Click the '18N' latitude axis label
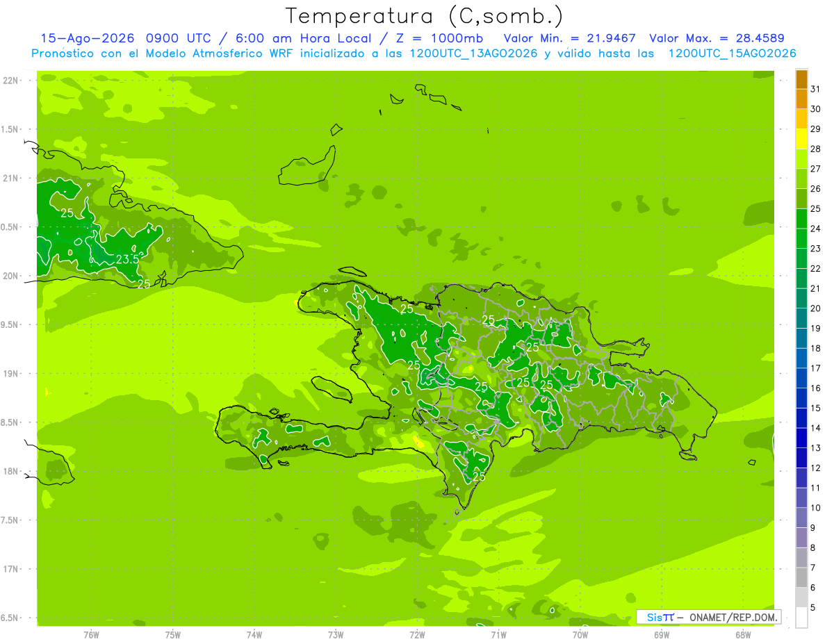 click(x=11, y=471)
